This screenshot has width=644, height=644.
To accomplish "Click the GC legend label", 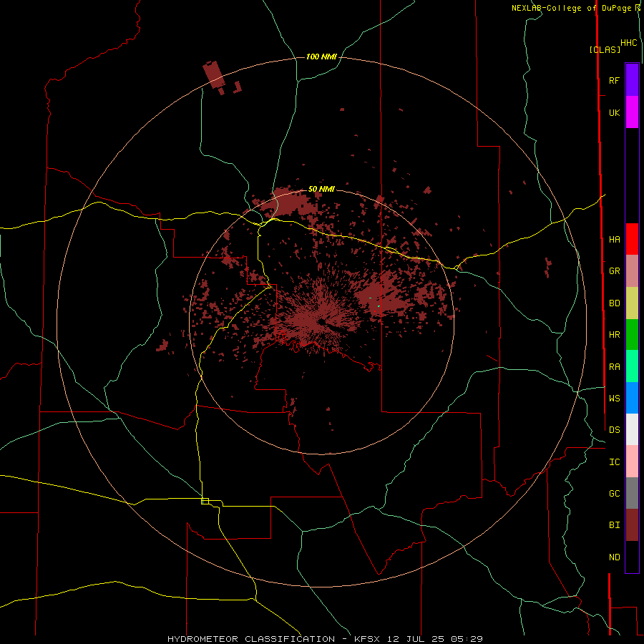I will [x=615, y=493].
